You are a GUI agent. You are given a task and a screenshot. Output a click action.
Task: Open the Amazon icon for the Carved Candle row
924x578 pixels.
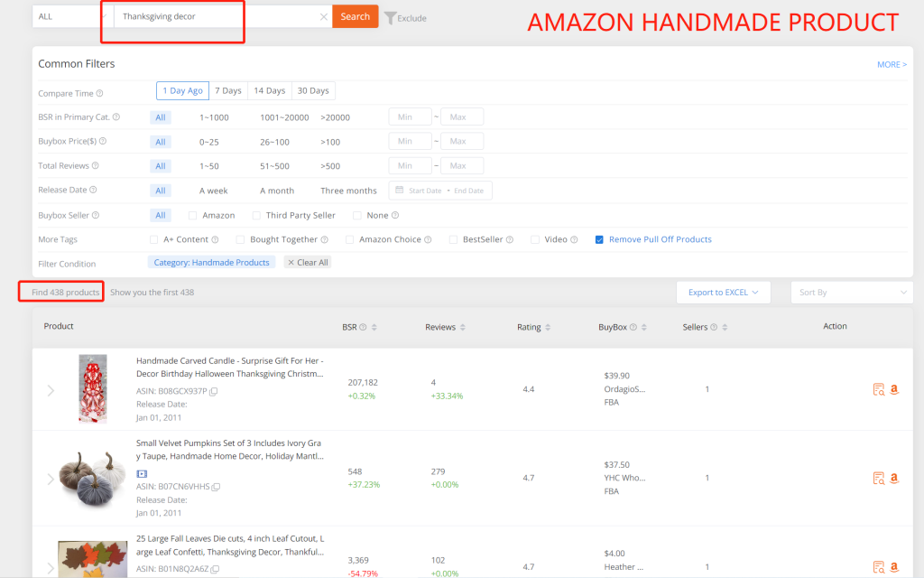[894, 389]
